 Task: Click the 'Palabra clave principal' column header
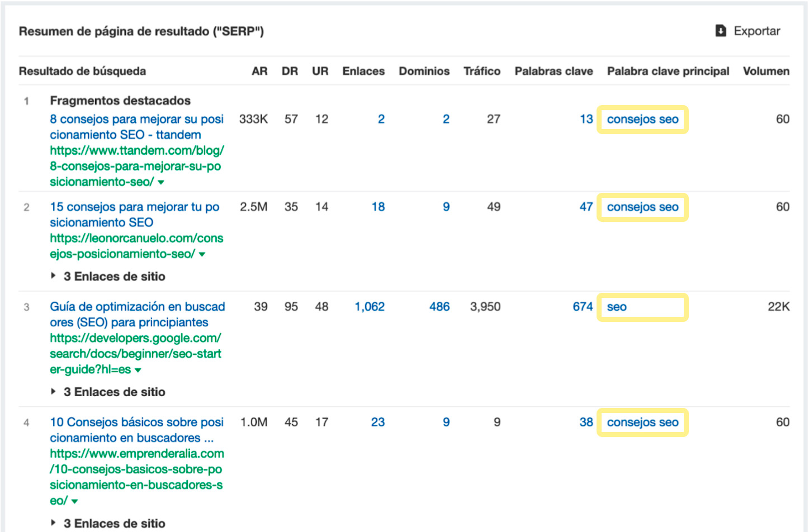(x=668, y=71)
